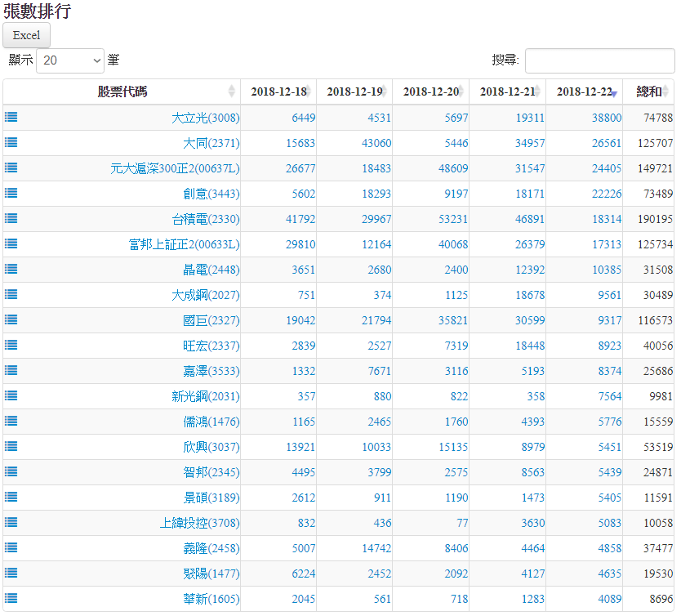Screen dimensions: 681x616
Task: Click the list icon beside 儒鴻(1476)
Action: click(11, 421)
